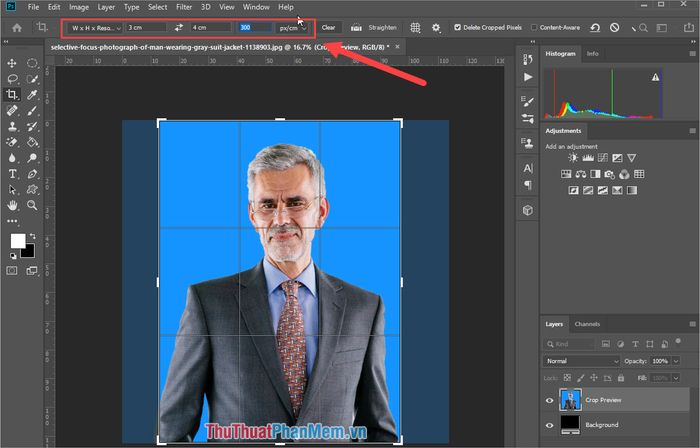This screenshot has width=700, height=448.
Task: Open the History panel icon
Action: click(x=528, y=59)
